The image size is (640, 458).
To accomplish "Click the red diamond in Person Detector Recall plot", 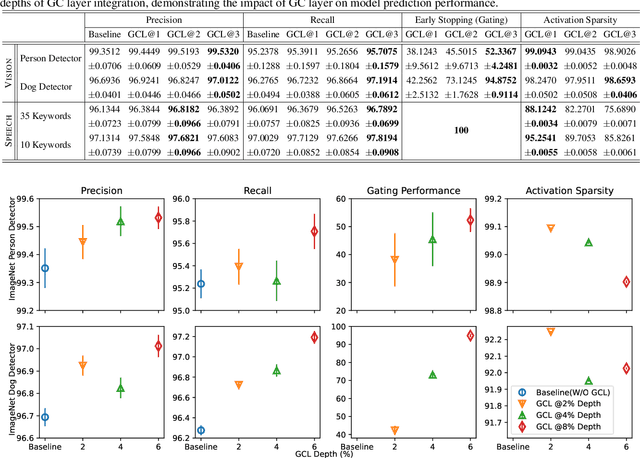I will tap(313, 231).
